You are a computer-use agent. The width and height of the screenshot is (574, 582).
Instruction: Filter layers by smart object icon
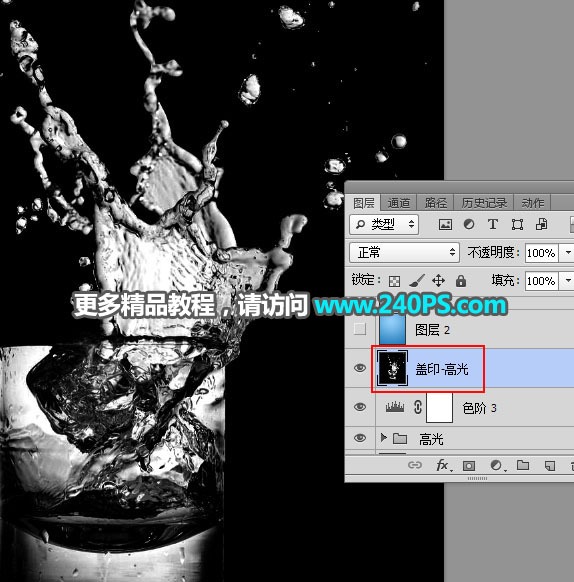click(541, 224)
